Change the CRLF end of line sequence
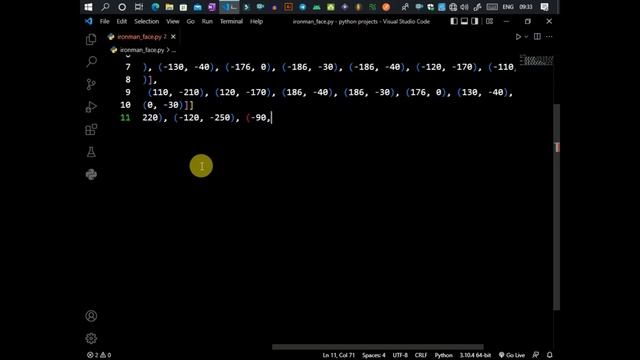 coord(421,355)
